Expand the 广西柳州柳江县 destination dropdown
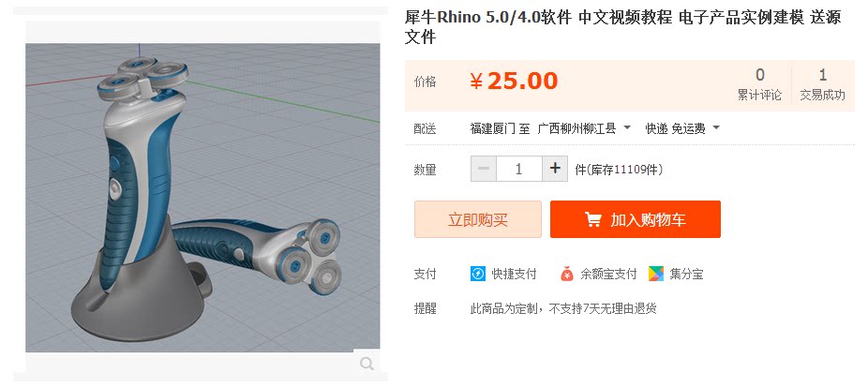The image size is (868, 387). [584, 128]
